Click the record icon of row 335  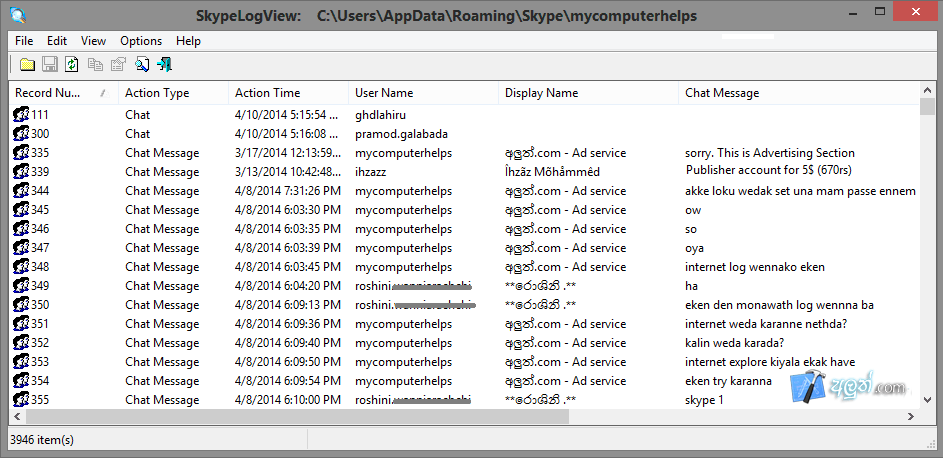[x=21, y=153]
